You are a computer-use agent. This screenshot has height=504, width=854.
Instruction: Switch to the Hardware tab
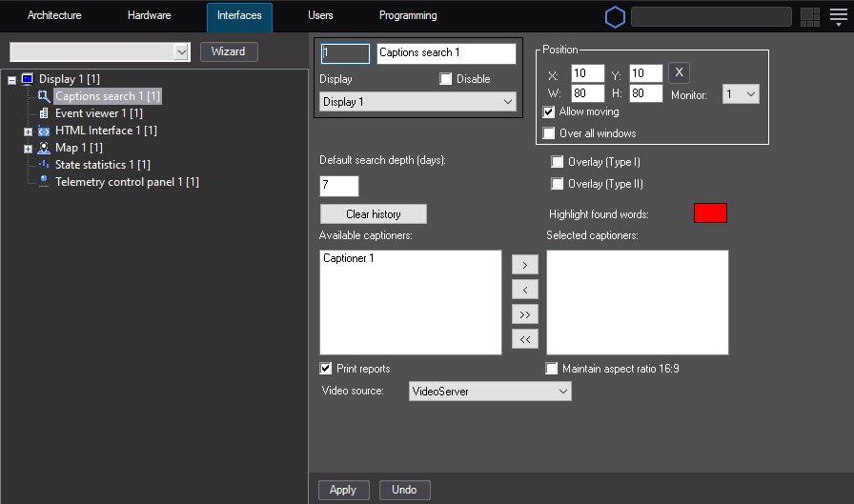click(x=149, y=16)
